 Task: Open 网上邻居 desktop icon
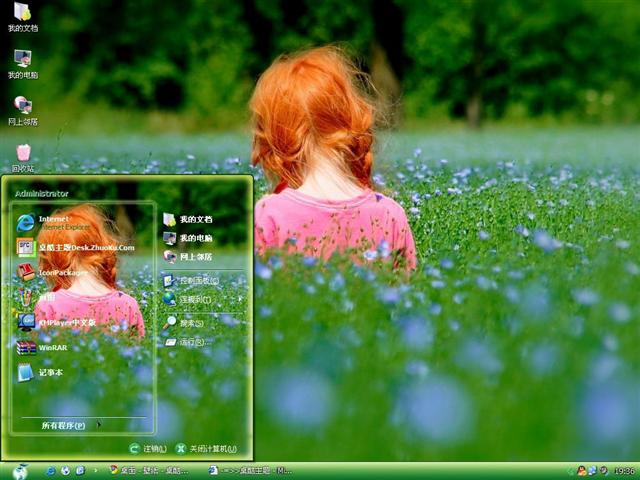(x=23, y=111)
